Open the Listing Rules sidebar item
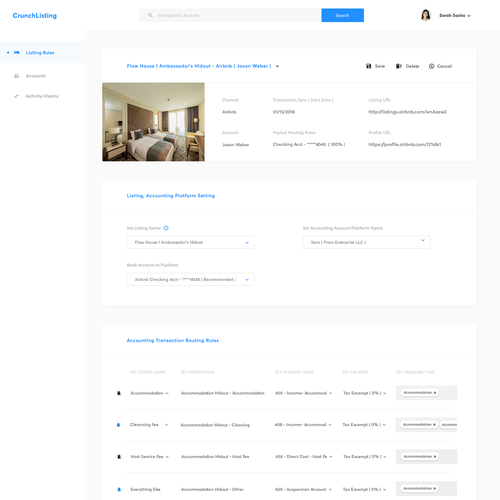 pos(42,53)
